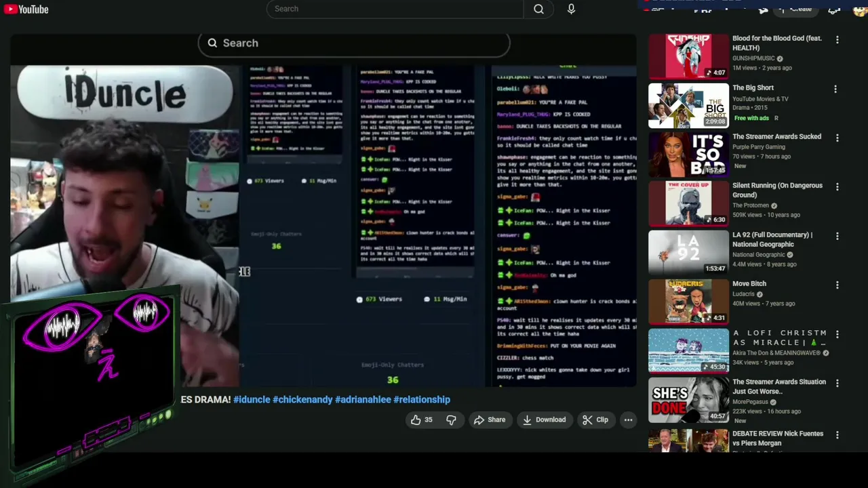Screen dimensions: 868x488
Task: Open options menu for Streamer Awards Situation video
Action: click(837, 383)
